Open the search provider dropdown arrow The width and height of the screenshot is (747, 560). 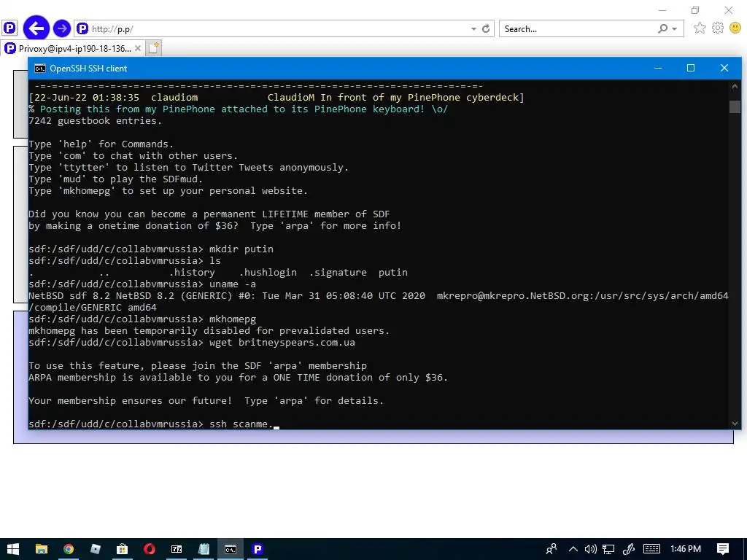coord(675,29)
